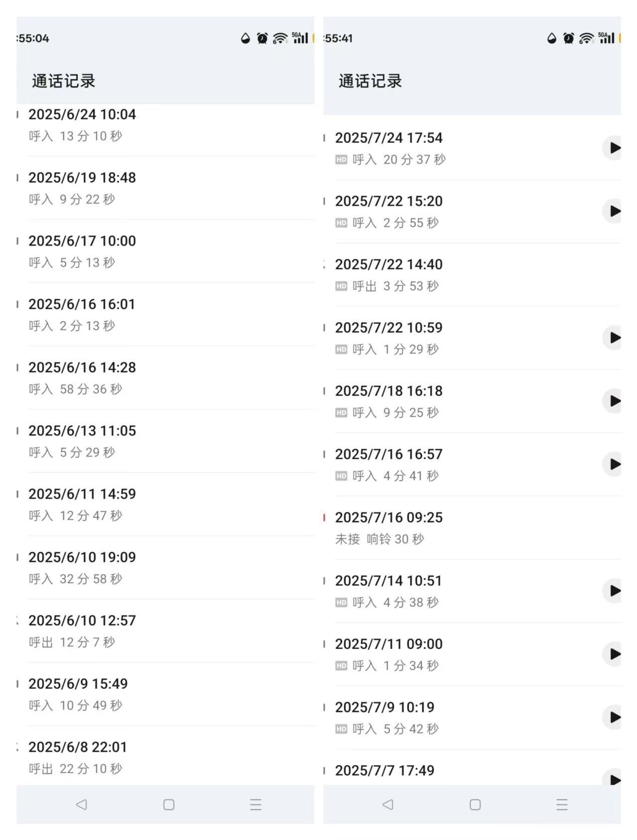Select outgoing call 2025/7/22 14:40 entry
Viewport: 637px width, 840px height.
tap(472, 275)
